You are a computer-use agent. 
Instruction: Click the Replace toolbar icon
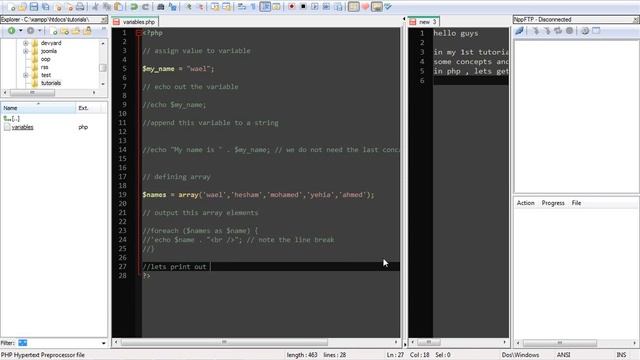tap(172, 7)
